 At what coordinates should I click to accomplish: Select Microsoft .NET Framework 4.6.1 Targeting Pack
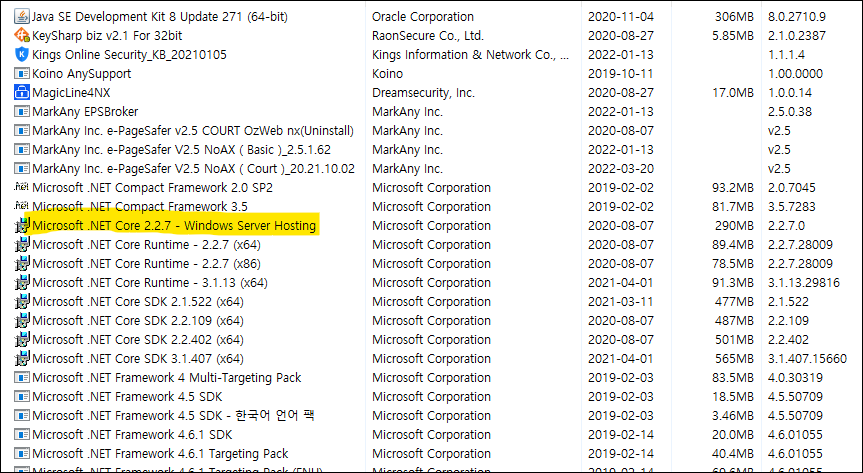(160, 454)
